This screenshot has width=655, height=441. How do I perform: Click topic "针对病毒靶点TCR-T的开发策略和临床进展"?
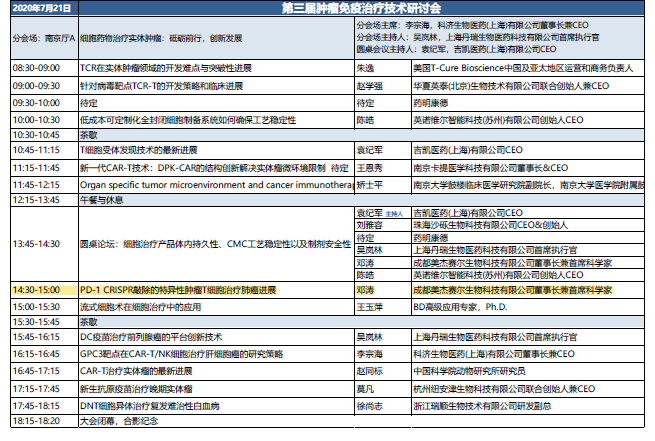(x=162, y=86)
